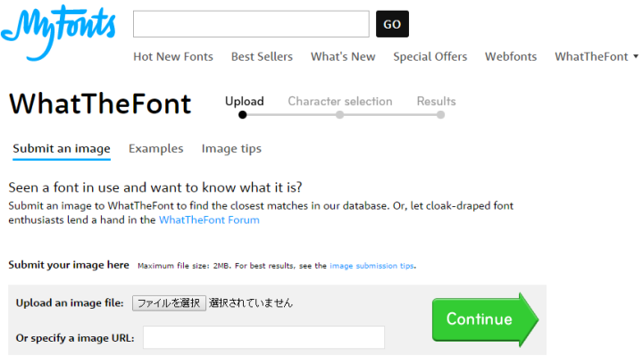This screenshot has height=364, width=643.
Task: Click in the image URL field
Action: (263, 337)
